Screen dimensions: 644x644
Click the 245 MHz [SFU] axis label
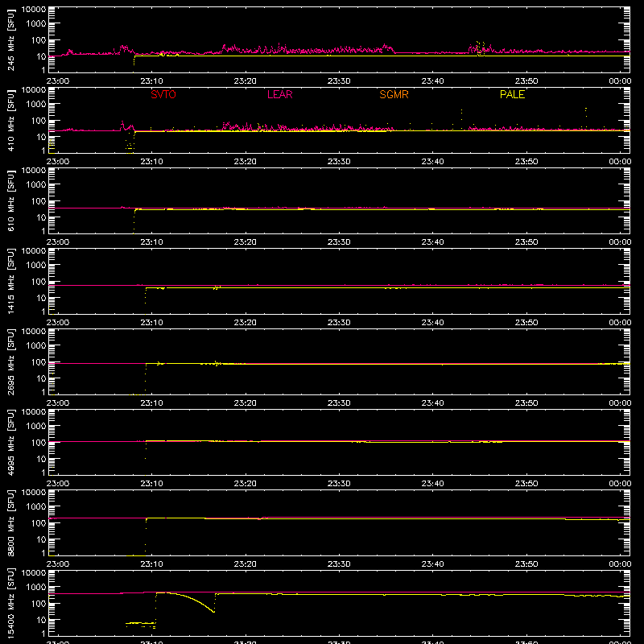10,42
